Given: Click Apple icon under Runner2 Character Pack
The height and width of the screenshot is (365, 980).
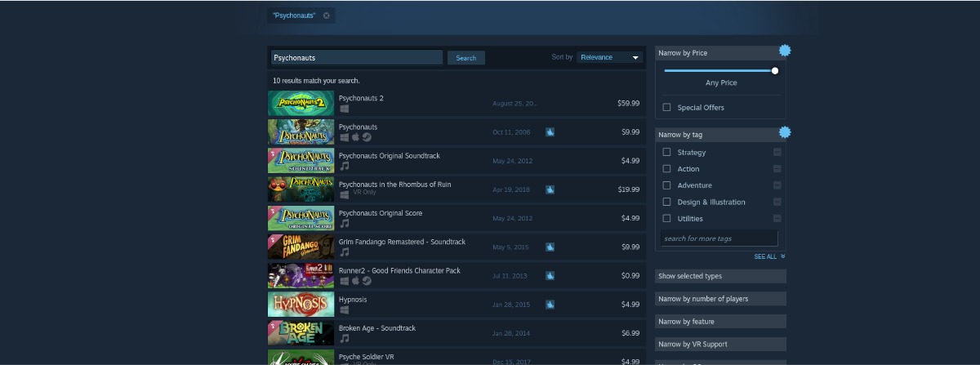Looking at the screenshot, I should click(x=356, y=281).
